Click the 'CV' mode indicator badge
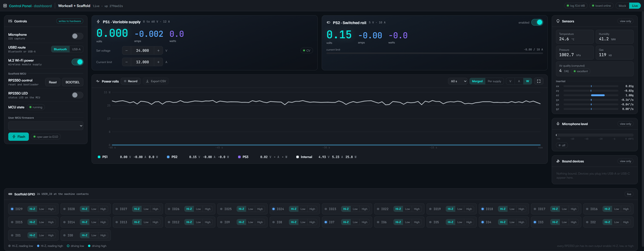644x251 pixels. [307, 50]
